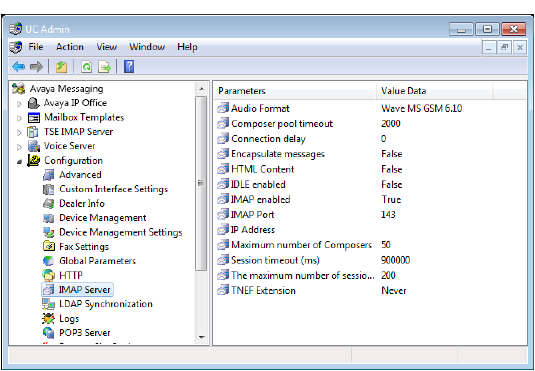This screenshot has height=371, width=535.
Task: Click the Never value cell
Action: point(394,290)
